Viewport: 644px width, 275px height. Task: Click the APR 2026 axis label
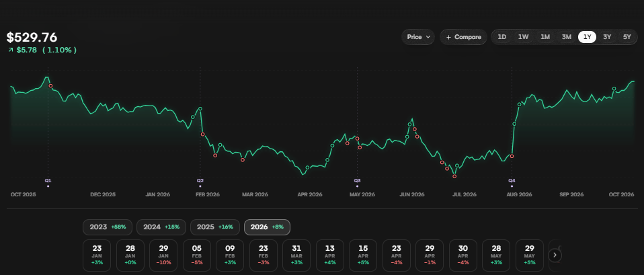click(x=310, y=194)
